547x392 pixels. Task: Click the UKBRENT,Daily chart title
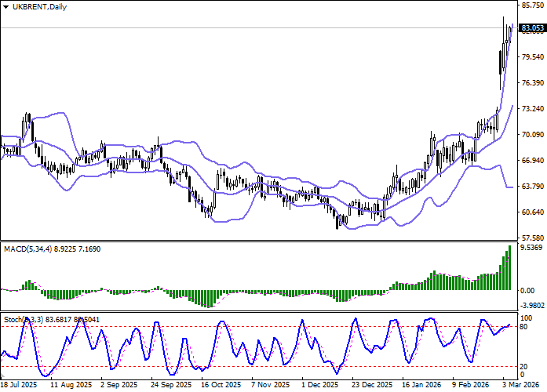coord(35,7)
